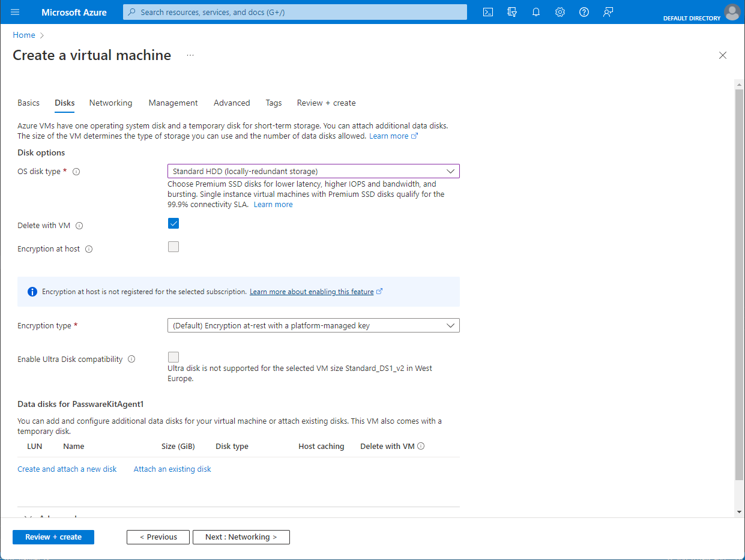
Task: Switch to the Advanced tab
Action: [232, 103]
